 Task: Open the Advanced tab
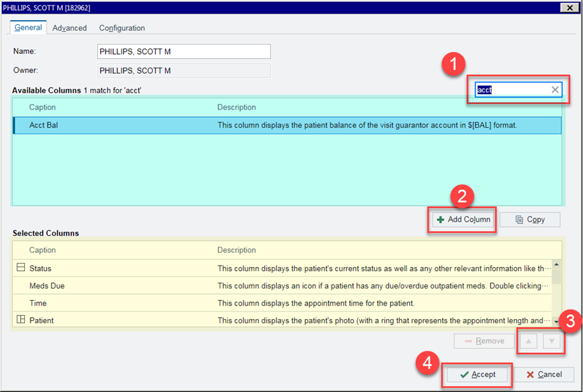[70, 28]
